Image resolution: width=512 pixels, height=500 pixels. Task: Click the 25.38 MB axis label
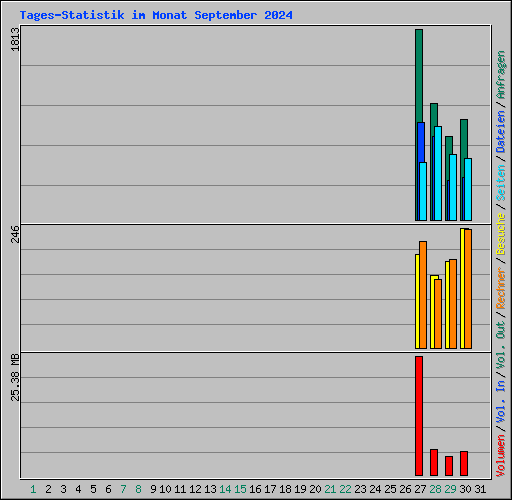pos(15,377)
